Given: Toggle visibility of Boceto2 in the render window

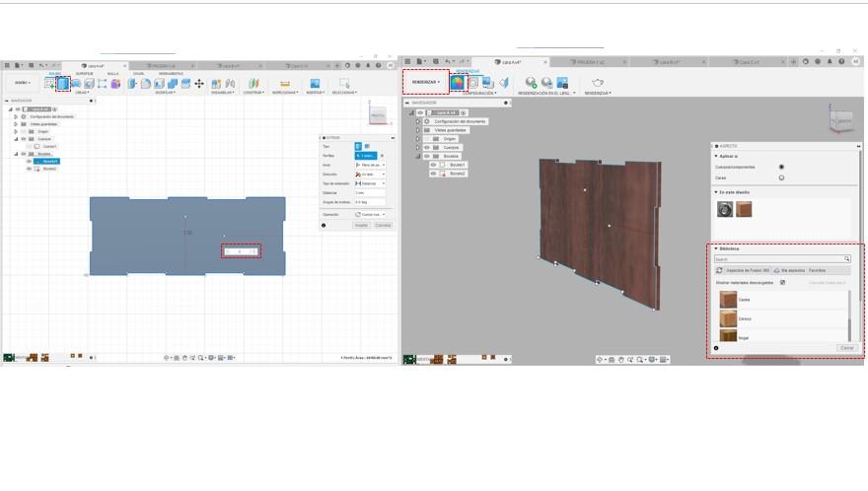Looking at the screenshot, I should tap(433, 174).
